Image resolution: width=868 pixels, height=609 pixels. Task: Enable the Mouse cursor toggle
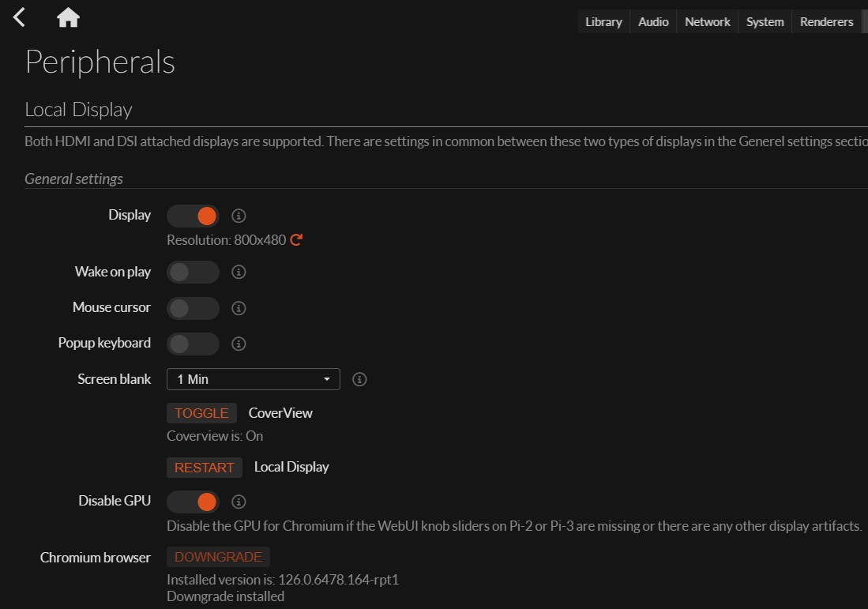click(193, 308)
